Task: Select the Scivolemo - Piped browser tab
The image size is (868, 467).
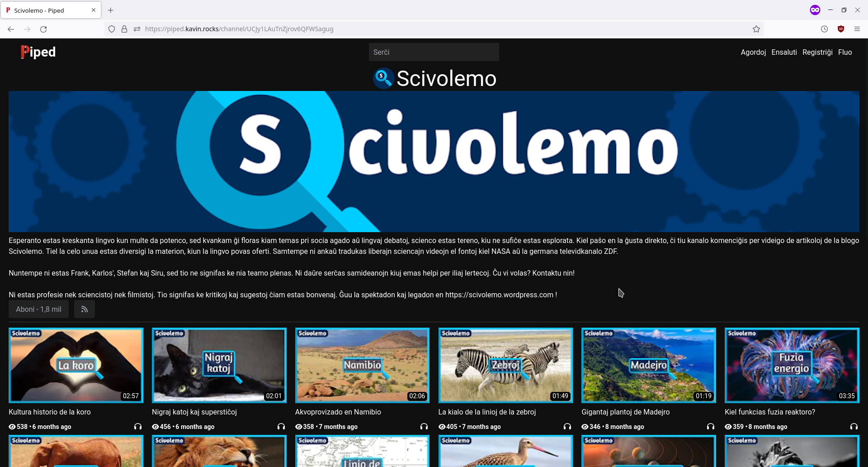Action: (51, 10)
